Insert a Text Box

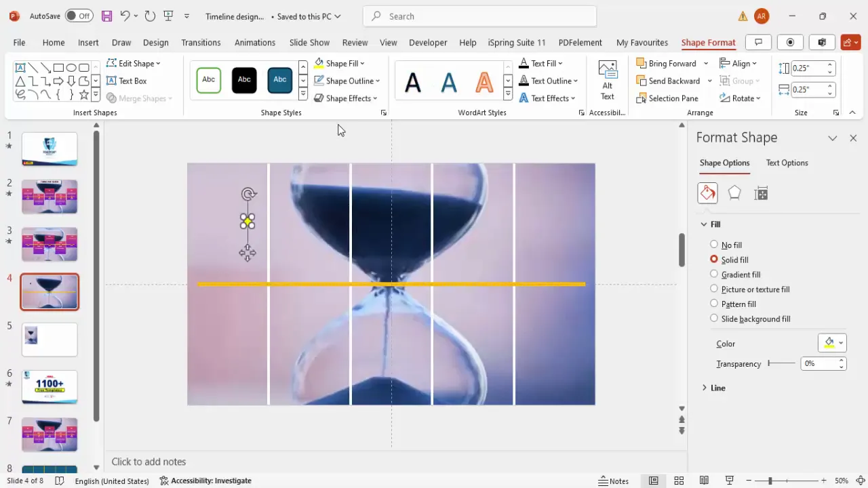(127, 81)
